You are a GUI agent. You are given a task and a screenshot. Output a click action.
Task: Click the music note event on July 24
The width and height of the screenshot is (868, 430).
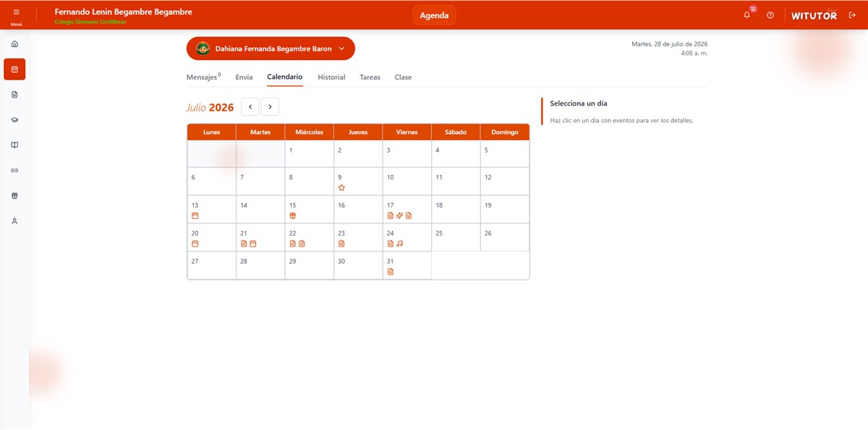pos(399,244)
